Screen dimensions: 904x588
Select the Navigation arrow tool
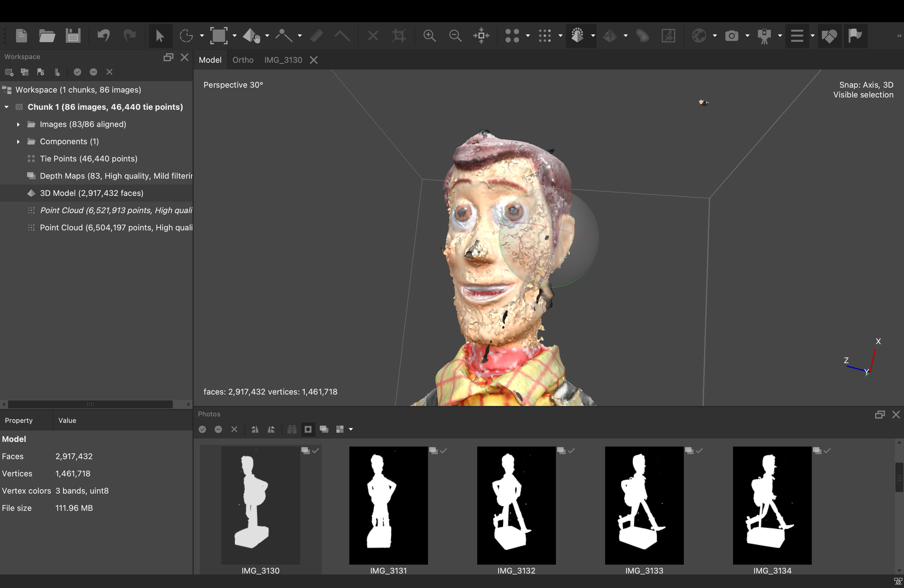pos(160,36)
